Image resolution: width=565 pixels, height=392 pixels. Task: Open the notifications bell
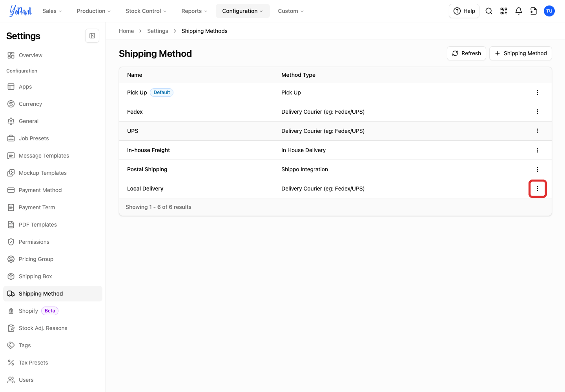[519, 11]
